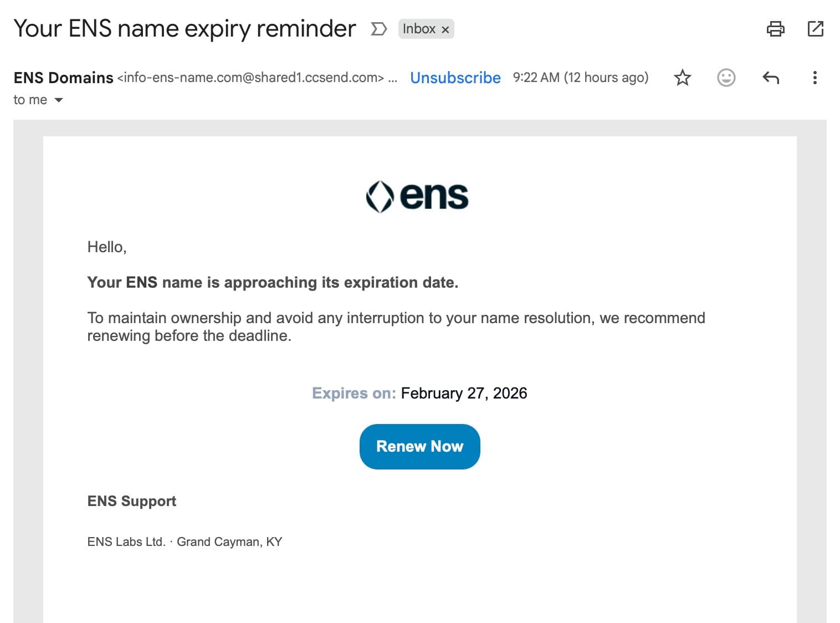Click the ENS logo image
The width and height of the screenshot is (840, 623).
417,196
